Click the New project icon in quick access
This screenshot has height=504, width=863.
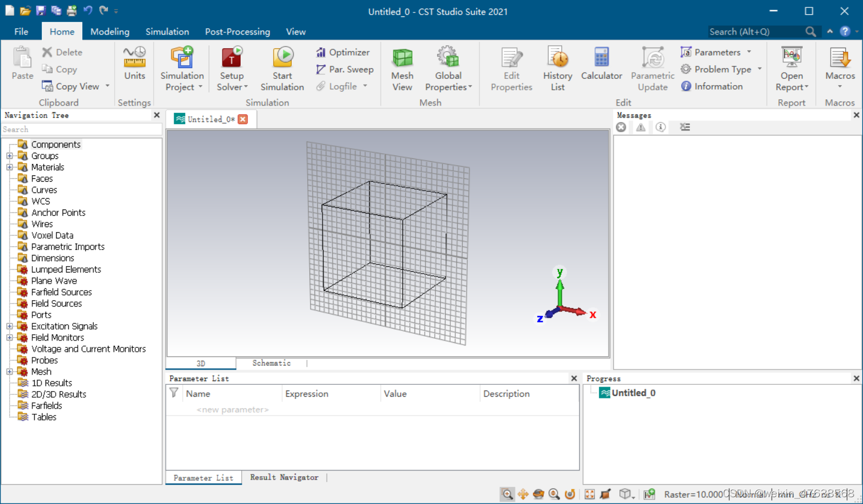(x=10, y=11)
